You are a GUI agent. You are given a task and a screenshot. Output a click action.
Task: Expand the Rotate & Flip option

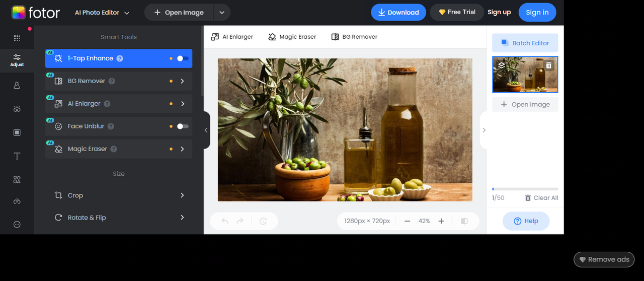[119, 218]
